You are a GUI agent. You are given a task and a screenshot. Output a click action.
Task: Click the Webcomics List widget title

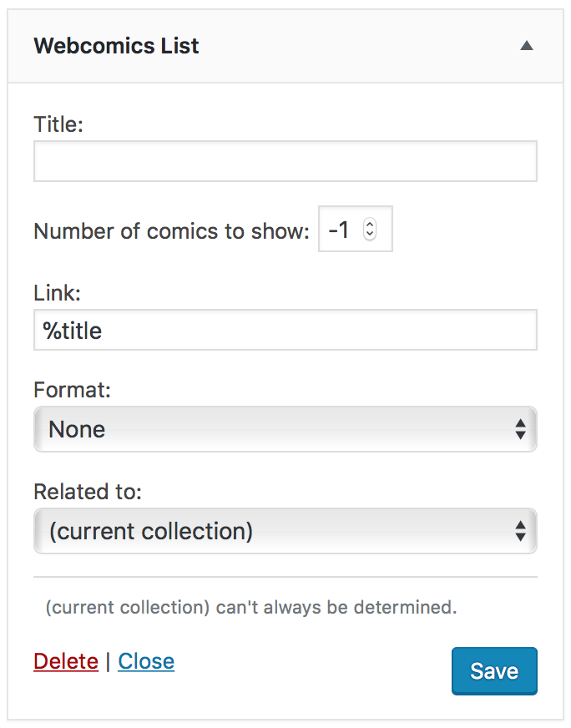[x=116, y=46]
